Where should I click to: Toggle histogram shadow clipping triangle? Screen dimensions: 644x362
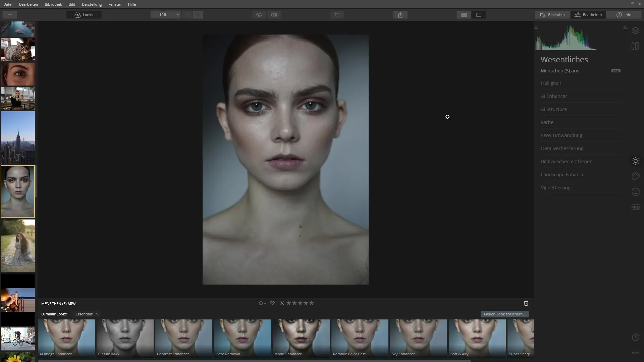[536, 27]
